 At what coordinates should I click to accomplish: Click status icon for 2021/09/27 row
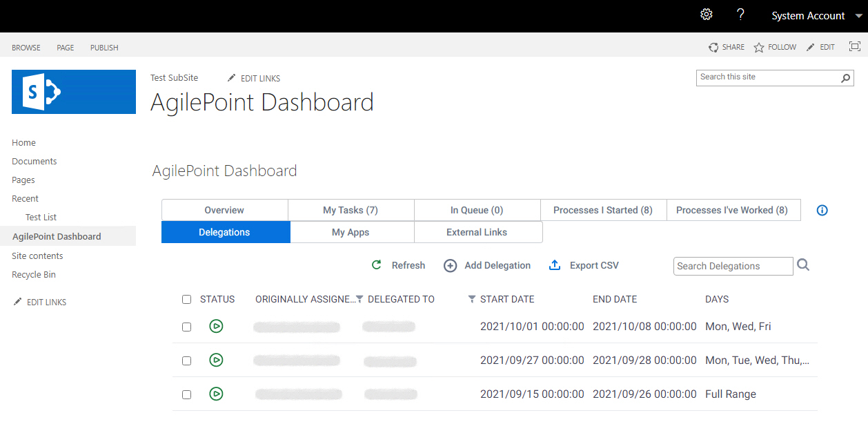216,360
